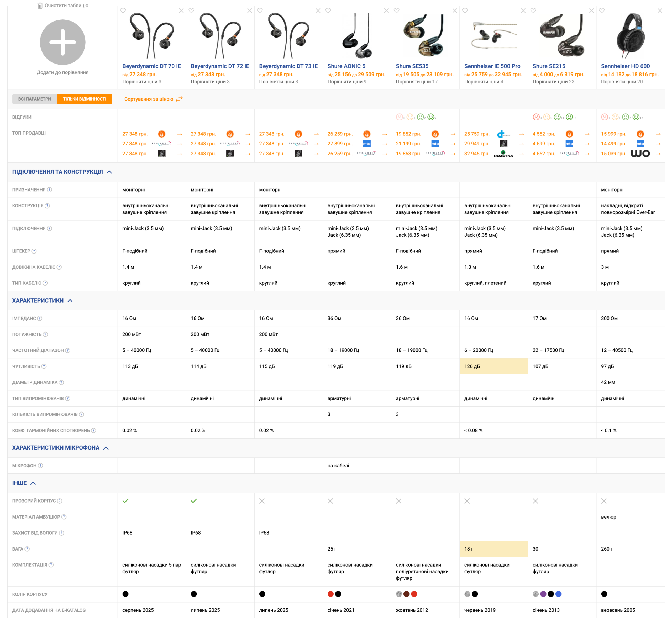Open help icon next to ВАГА
Screen dimensions: 672x628
27,549
